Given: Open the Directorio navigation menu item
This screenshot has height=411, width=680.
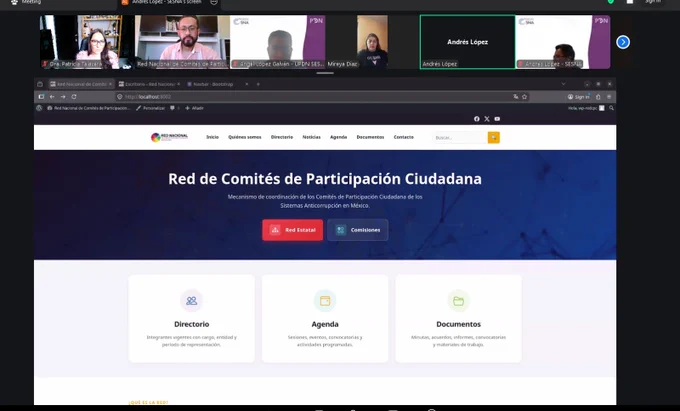Looking at the screenshot, I should point(282,137).
